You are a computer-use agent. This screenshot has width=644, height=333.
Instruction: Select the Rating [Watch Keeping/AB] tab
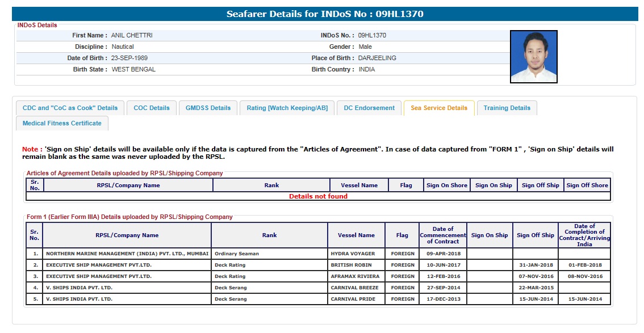pyautogui.click(x=287, y=108)
